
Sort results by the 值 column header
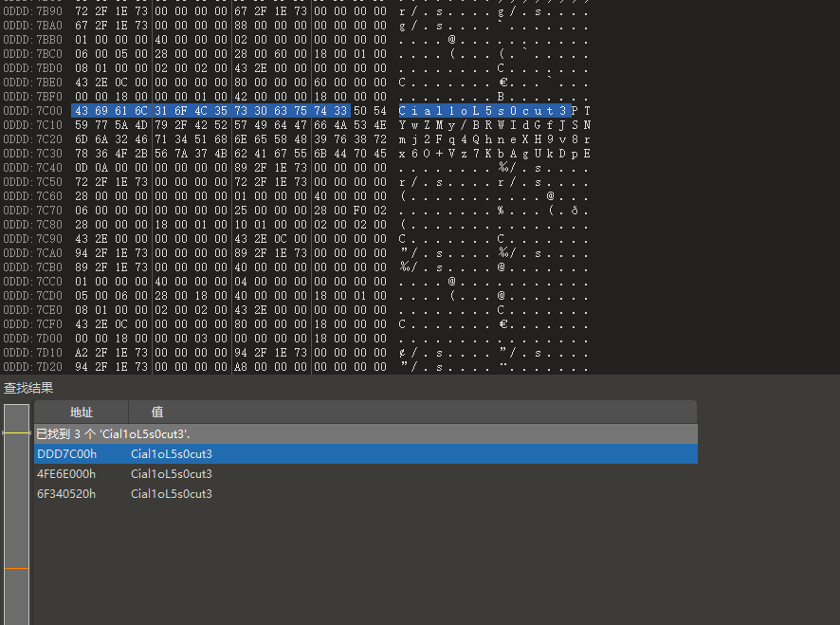coord(157,413)
